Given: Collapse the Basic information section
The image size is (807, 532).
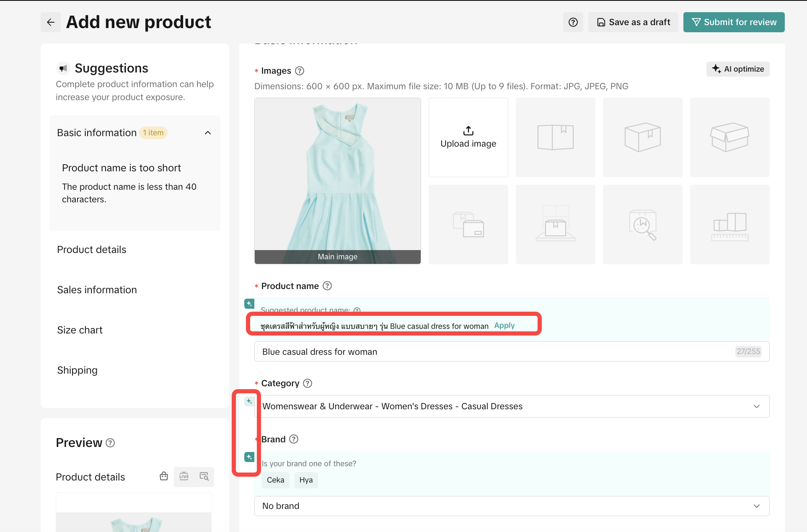Looking at the screenshot, I should (208, 133).
